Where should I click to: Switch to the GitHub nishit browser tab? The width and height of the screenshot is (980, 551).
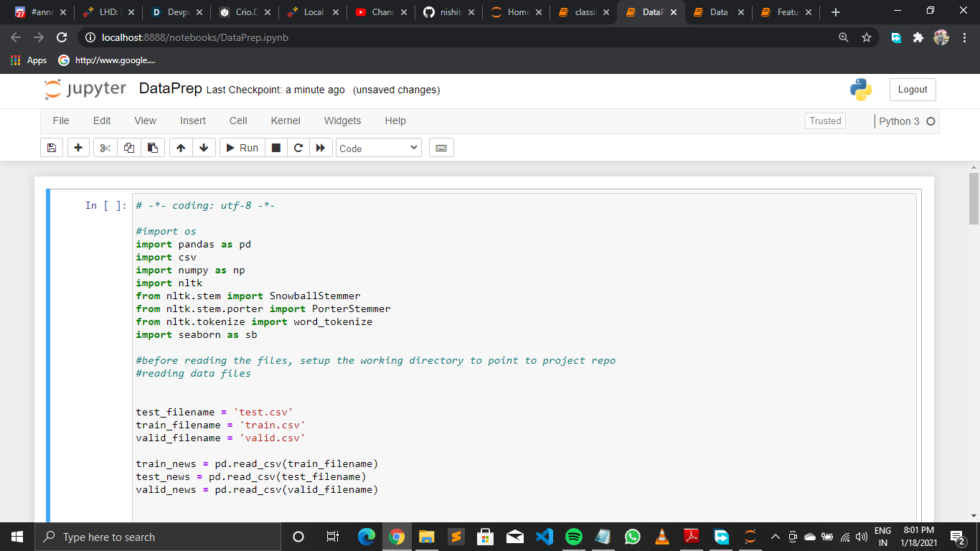pos(448,12)
